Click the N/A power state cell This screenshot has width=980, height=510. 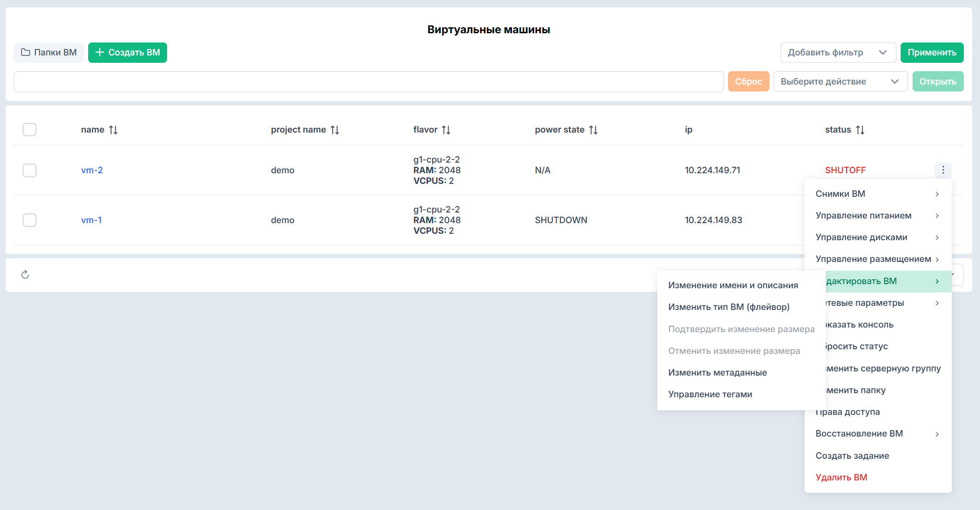542,170
